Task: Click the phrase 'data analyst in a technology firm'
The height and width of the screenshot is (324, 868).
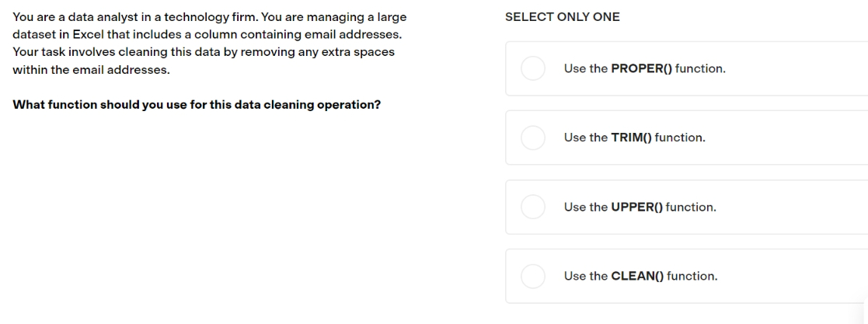Action: tap(159, 17)
